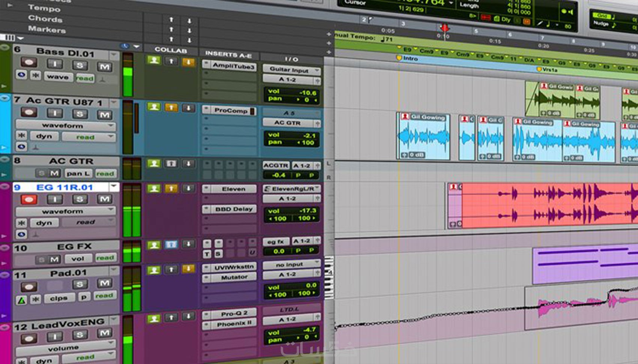Screen dimensions: 638x364
Task: Click orange download arrow on Pad.01 track
Action: (x=189, y=269)
